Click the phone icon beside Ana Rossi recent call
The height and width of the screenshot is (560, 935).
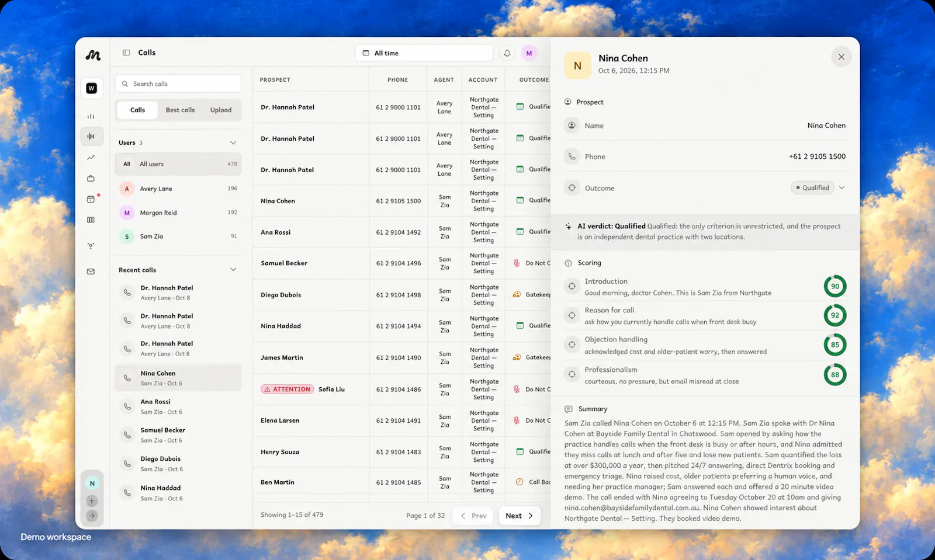point(127,406)
